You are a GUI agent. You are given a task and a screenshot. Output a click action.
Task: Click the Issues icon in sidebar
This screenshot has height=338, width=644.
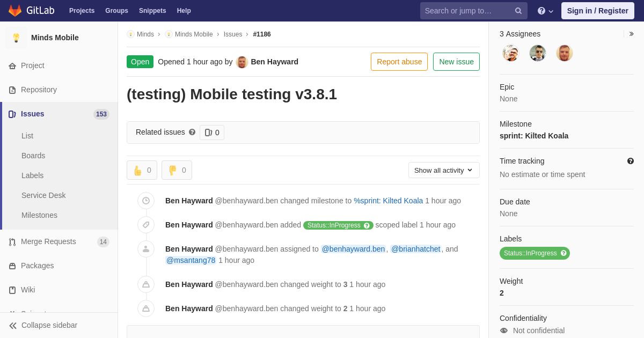(12, 114)
